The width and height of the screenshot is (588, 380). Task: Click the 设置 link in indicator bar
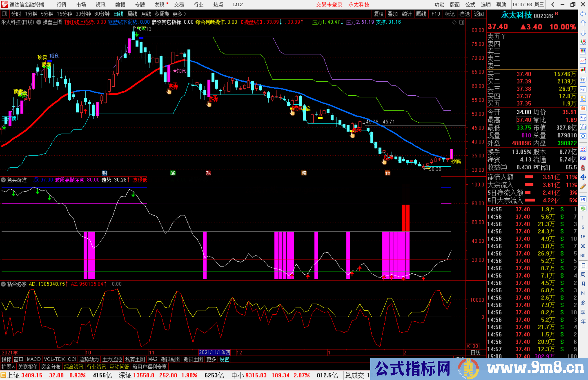tap(224, 359)
